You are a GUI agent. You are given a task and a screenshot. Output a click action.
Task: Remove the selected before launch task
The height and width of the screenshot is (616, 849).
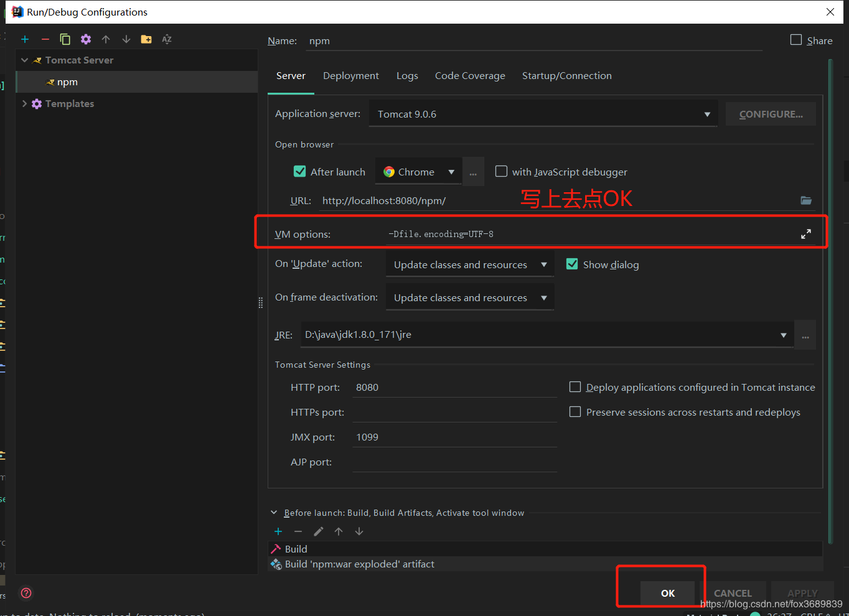pyautogui.click(x=298, y=531)
